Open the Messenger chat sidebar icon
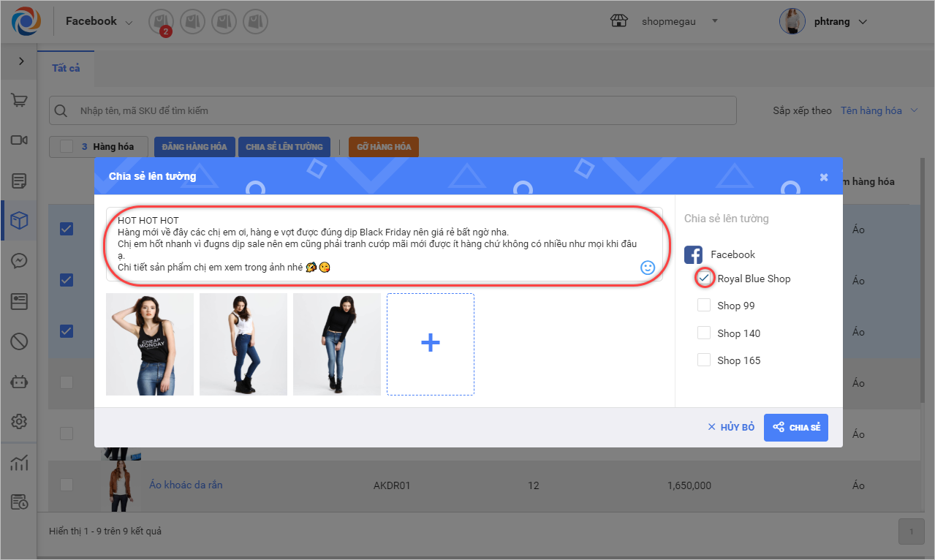The width and height of the screenshot is (935, 560). (19, 260)
